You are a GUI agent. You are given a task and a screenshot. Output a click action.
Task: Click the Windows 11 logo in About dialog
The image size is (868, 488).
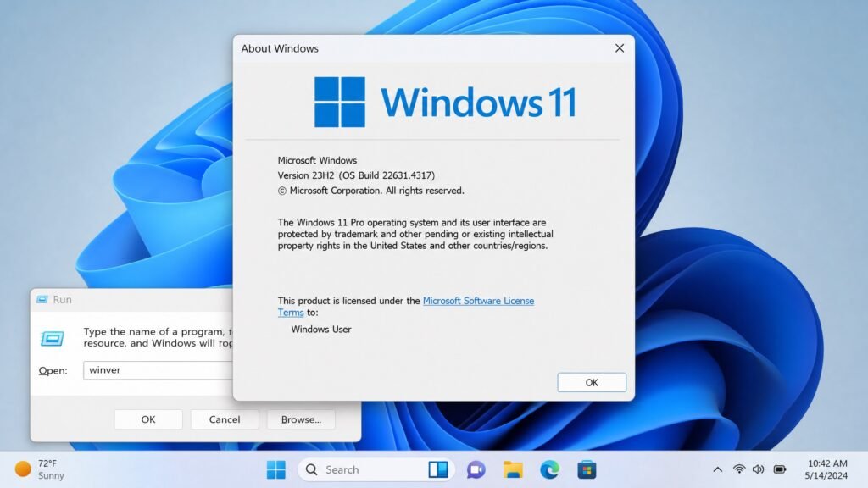446,102
